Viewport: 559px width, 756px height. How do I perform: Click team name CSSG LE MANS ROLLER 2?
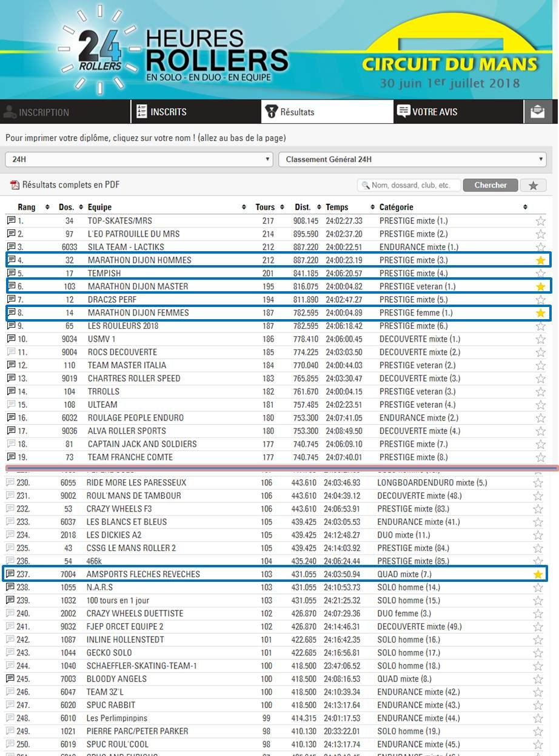(x=132, y=548)
